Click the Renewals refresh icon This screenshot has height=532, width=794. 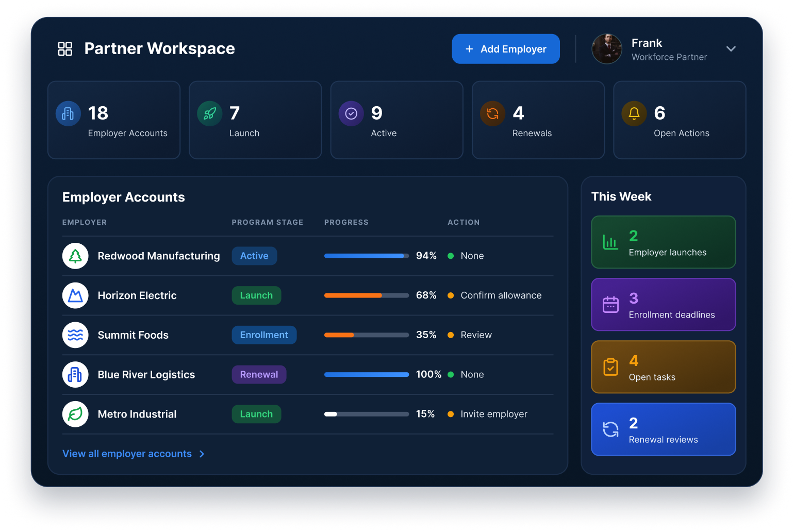(493, 113)
